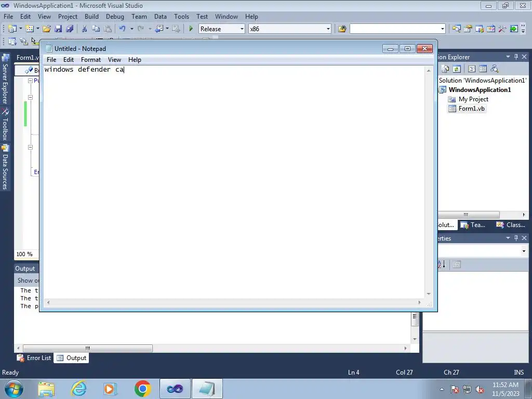Click the green arrow icon on the main toolbar

point(514,29)
